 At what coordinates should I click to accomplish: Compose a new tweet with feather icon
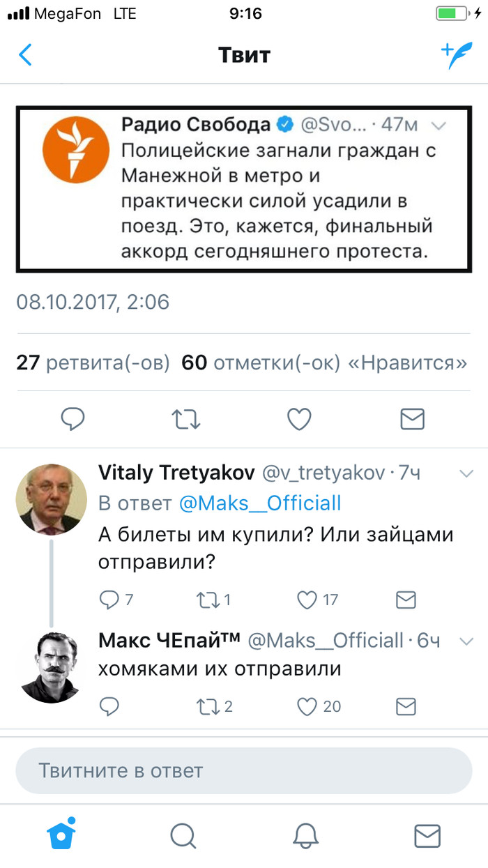(456, 55)
